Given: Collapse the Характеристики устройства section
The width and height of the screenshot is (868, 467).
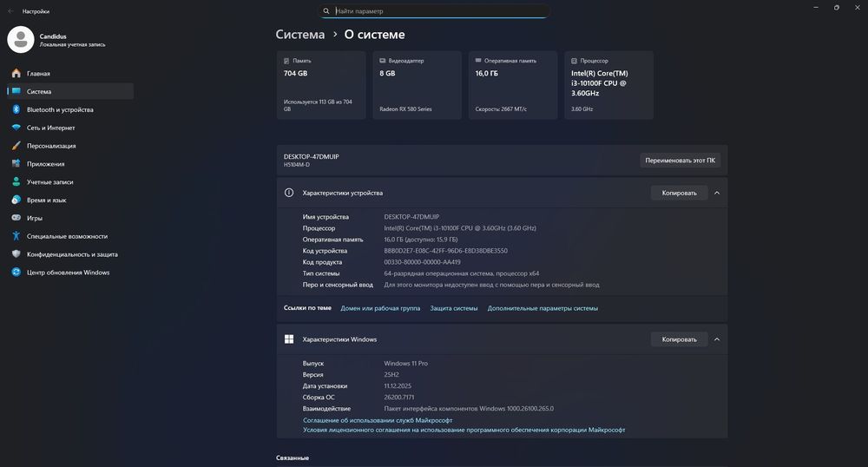Looking at the screenshot, I should (716, 193).
